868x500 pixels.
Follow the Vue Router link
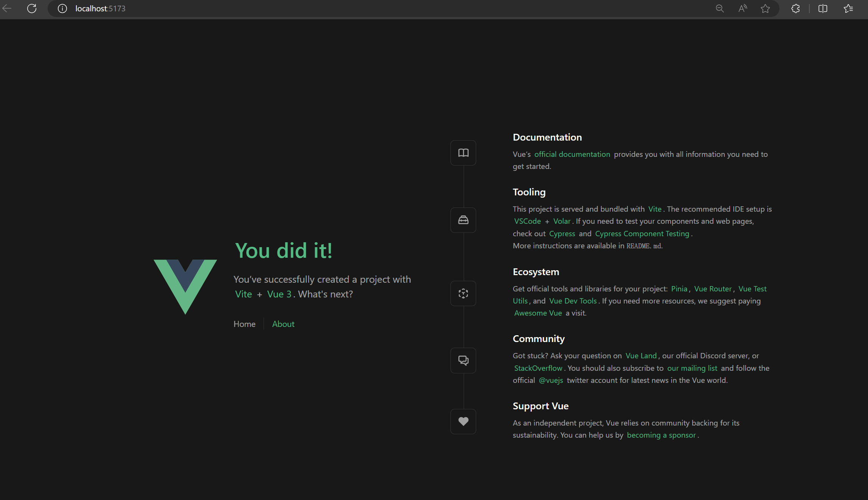[713, 289]
